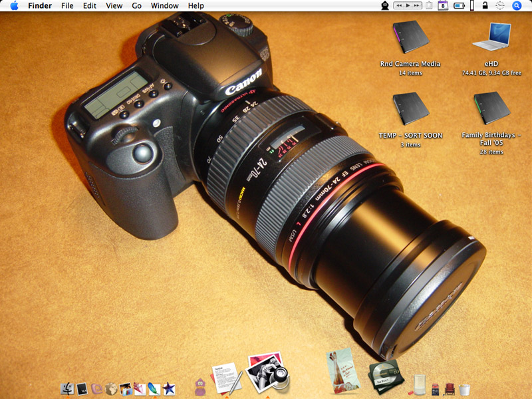Screen dimensions: 532x399
Task: Open TextEdit in the Dock
Action: point(227,379)
